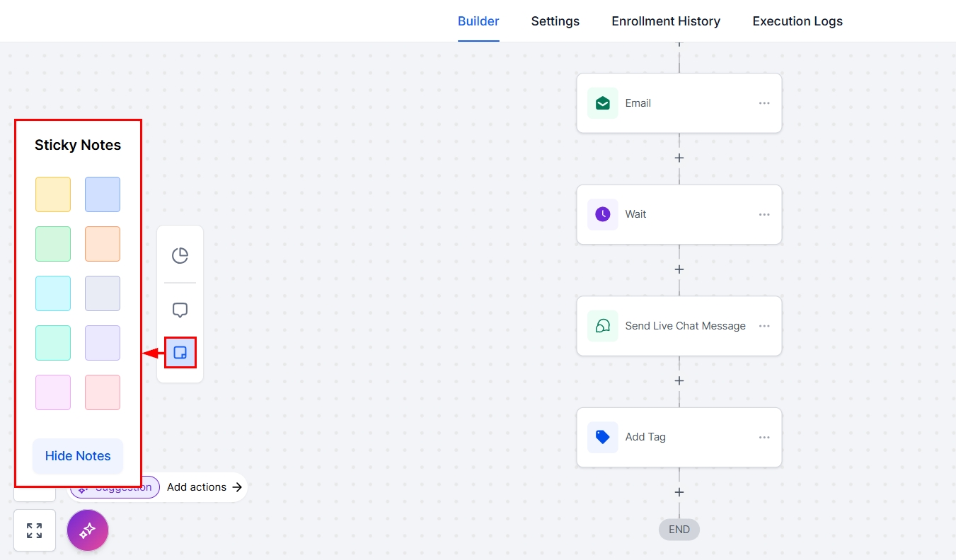Image resolution: width=956 pixels, height=560 pixels.
Task: Open the comments bubble icon
Action: coord(180,310)
